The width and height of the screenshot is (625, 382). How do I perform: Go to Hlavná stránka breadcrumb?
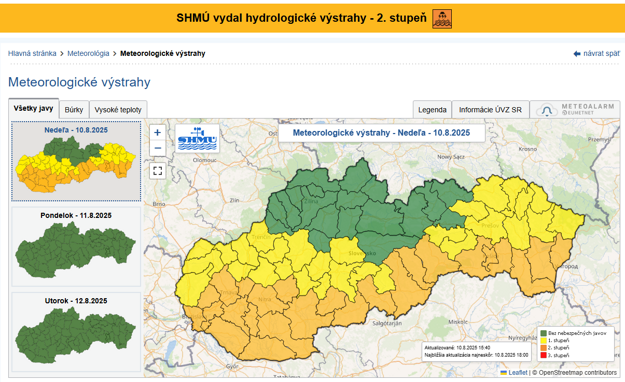(32, 53)
